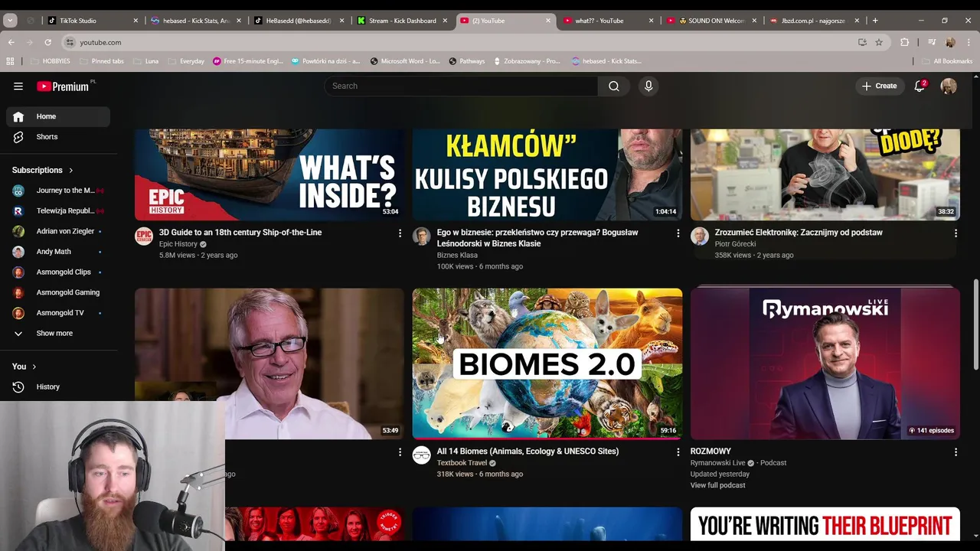Open the All Bookmarks folder

click(947, 61)
